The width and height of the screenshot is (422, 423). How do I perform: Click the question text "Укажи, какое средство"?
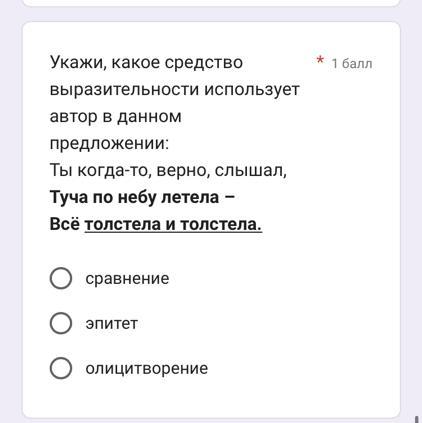(146, 62)
